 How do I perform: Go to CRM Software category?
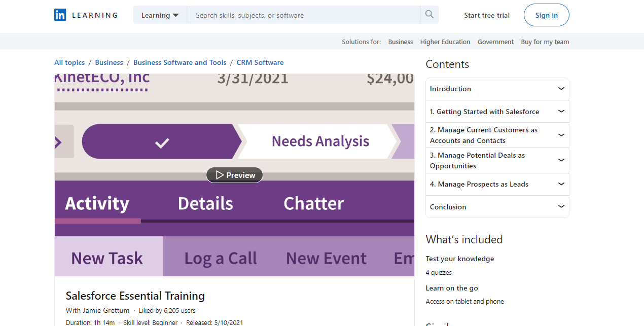coord(260,62)
